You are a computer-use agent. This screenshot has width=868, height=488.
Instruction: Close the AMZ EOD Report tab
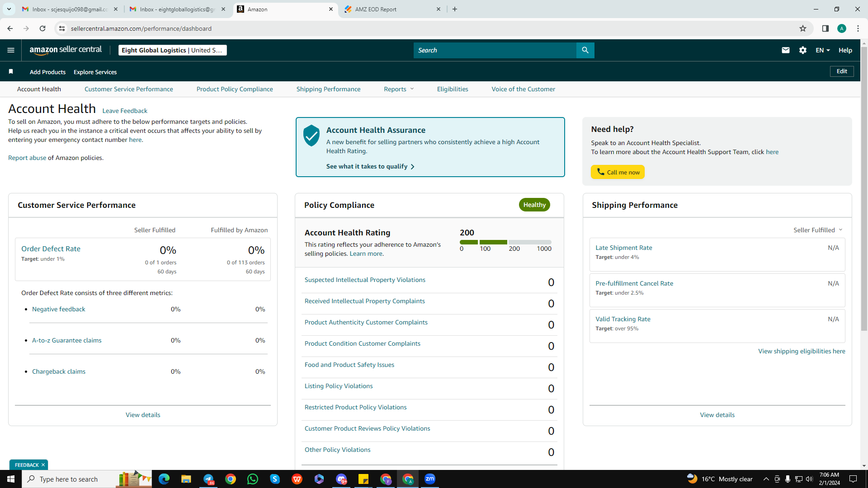click(439, 9)
